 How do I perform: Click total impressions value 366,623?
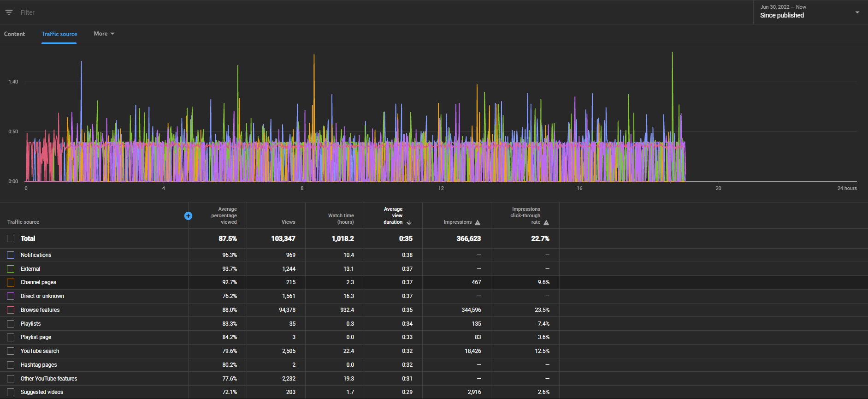pos(469,238)
